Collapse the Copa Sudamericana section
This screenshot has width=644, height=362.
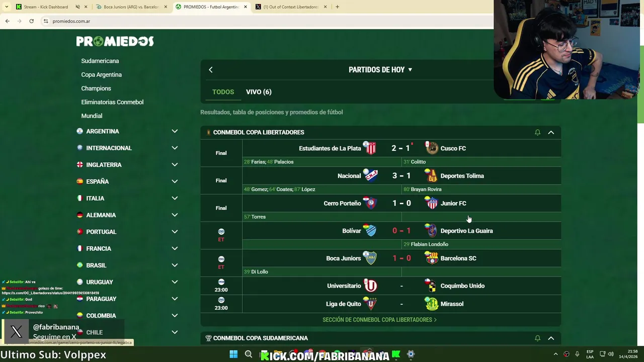click(551, 338)
